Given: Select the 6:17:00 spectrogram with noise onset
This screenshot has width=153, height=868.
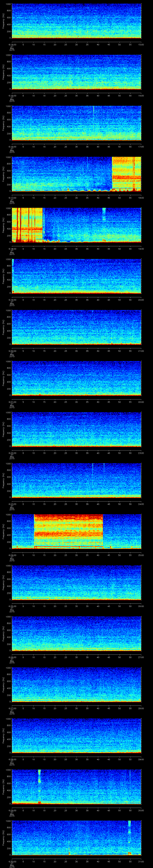Looking at the screenshot, I should click(x=76, y=174).
